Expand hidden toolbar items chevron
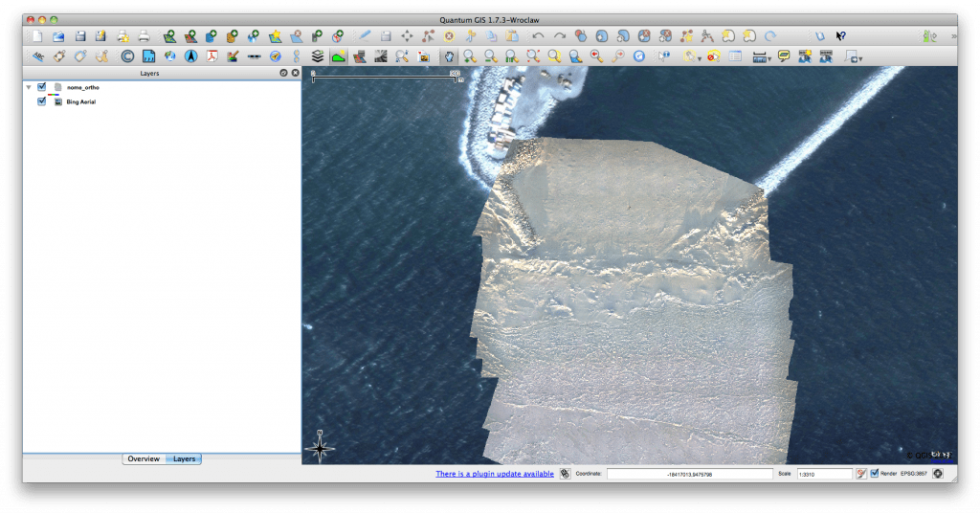980x513 pixels. [x=954, y=36]
